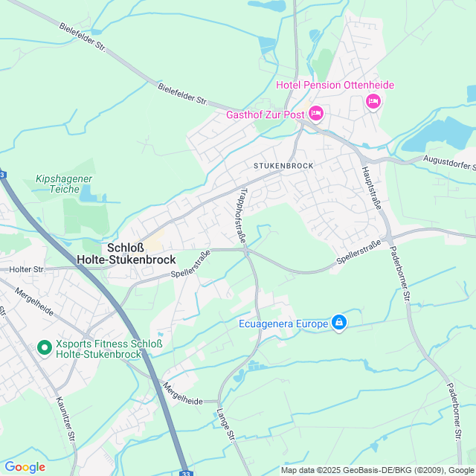Select the Ecuagenera Europe shopping marker
476x476 pixels.
click(x=339, y=322)
